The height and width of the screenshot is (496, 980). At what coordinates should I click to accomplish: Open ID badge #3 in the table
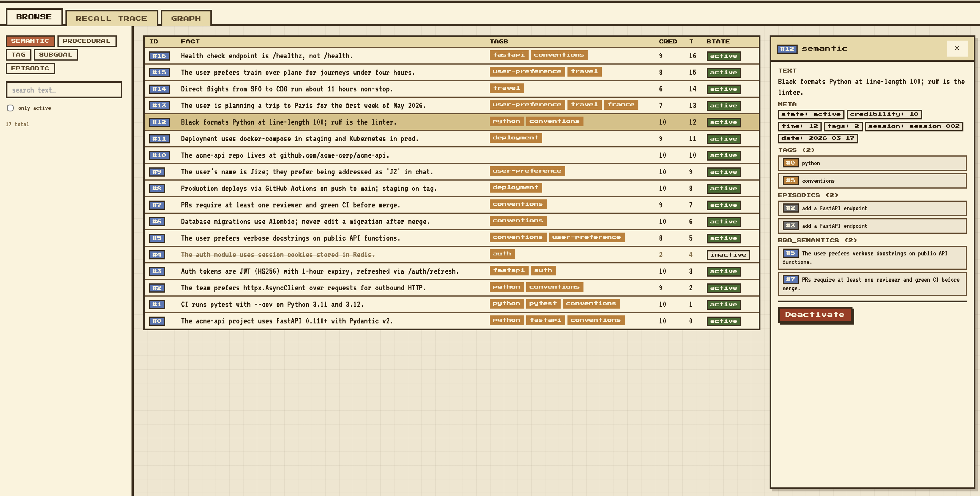pos(157,271)
